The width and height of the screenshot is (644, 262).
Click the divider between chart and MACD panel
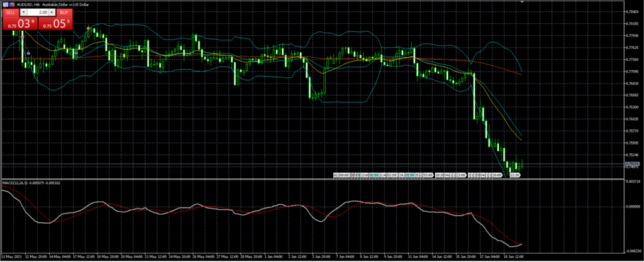(314, 179)
